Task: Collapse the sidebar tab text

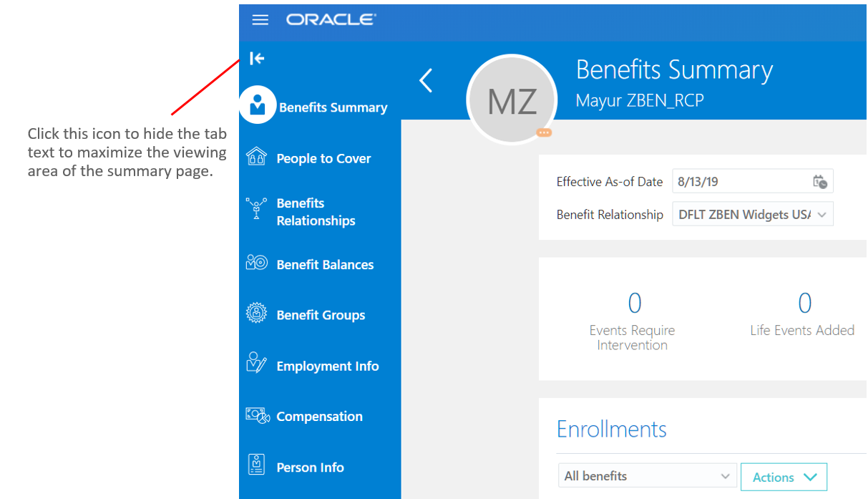Action: 257,59
